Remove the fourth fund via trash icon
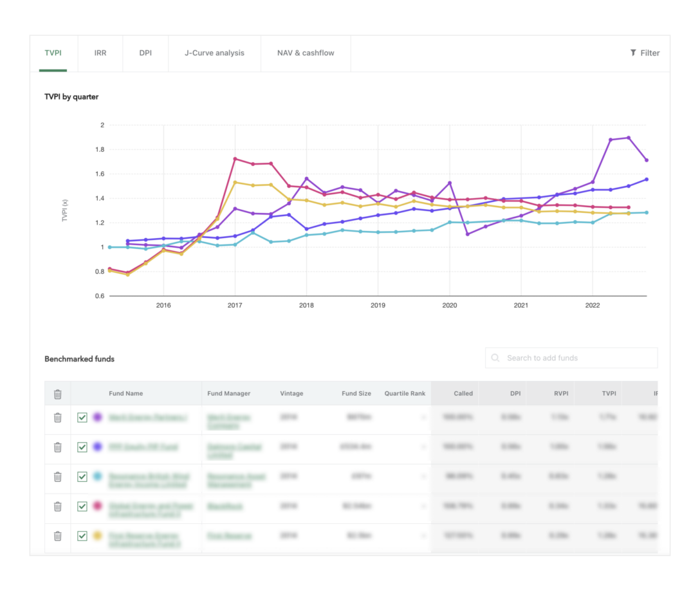 click(x=58, y=506)
